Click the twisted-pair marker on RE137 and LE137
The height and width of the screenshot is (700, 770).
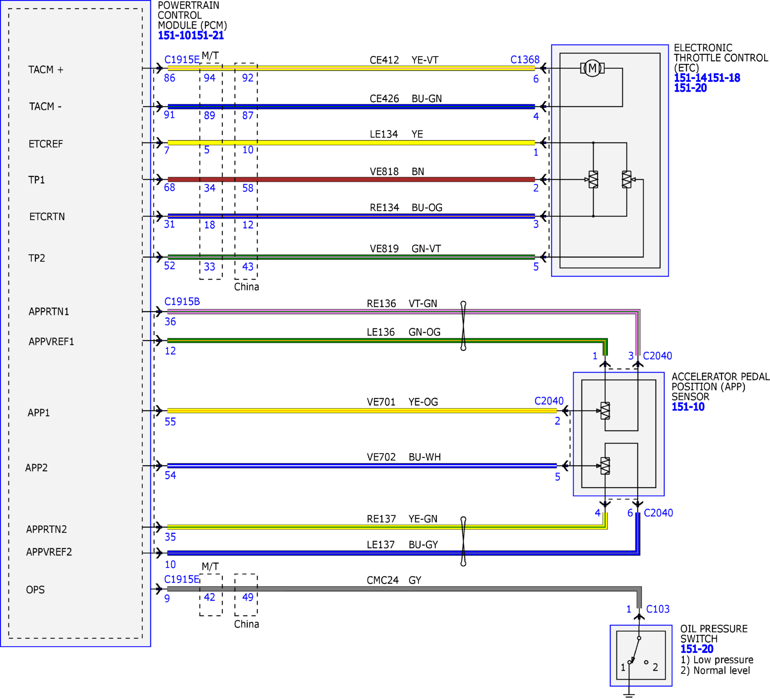point(463,541)
